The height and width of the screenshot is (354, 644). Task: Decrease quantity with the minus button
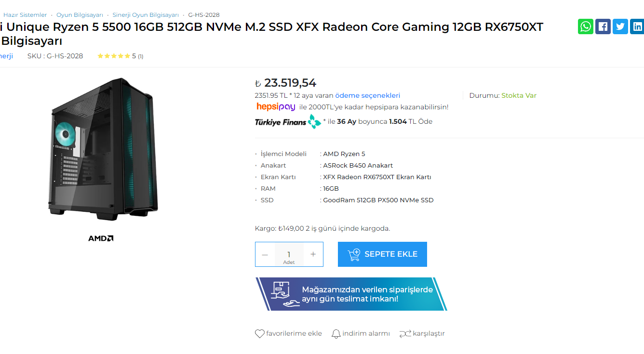click(265, 254)
